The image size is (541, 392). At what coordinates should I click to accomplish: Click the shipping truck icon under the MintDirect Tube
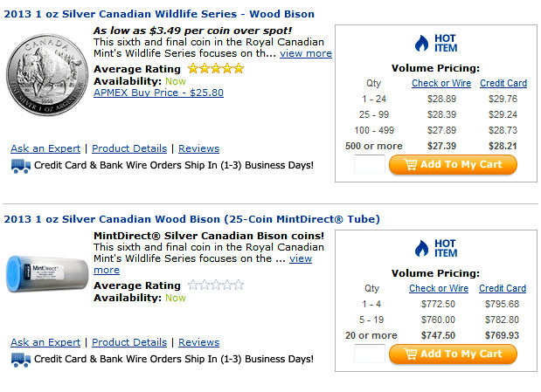(21, 360)
